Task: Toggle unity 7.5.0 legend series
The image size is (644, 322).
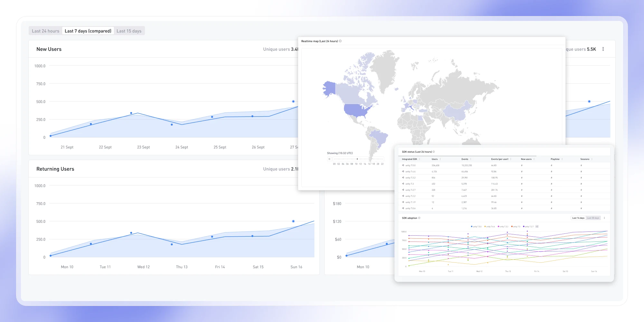Action: (476, 226)
